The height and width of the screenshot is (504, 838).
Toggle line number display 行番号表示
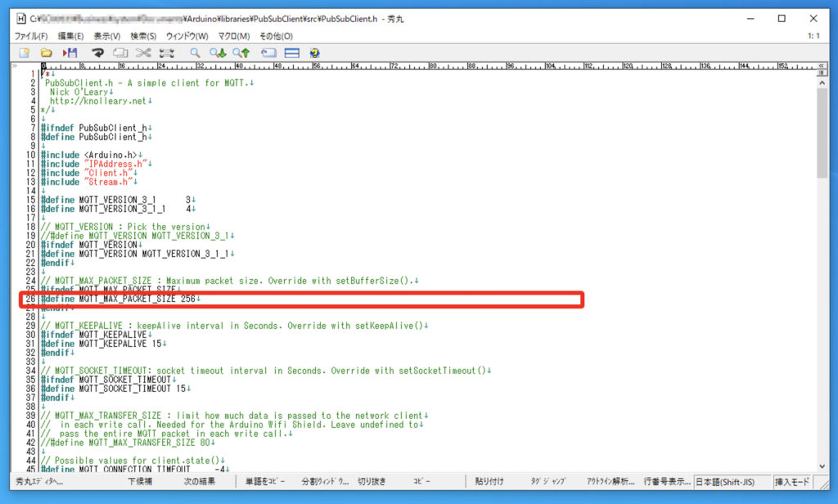[x=666, y=482]
